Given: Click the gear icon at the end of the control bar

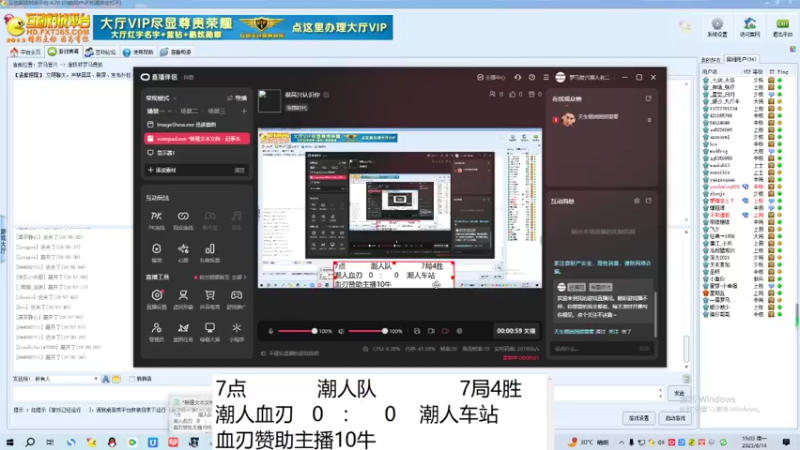Looking at the screenshot, I should [459, 331].
